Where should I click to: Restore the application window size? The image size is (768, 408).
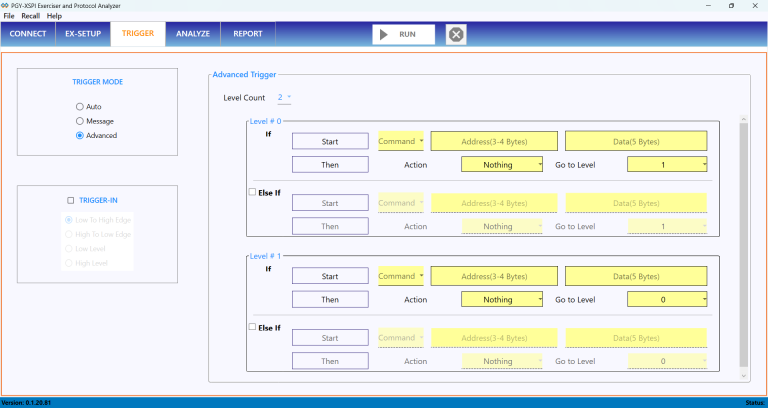pyautogui.click(x=731, y=5)
